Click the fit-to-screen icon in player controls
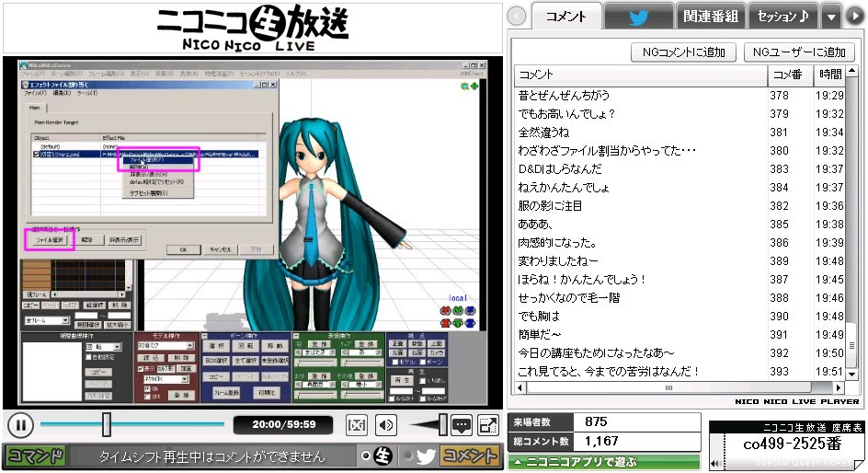Screen dimensions: 868x473 (x=357, y=425)
